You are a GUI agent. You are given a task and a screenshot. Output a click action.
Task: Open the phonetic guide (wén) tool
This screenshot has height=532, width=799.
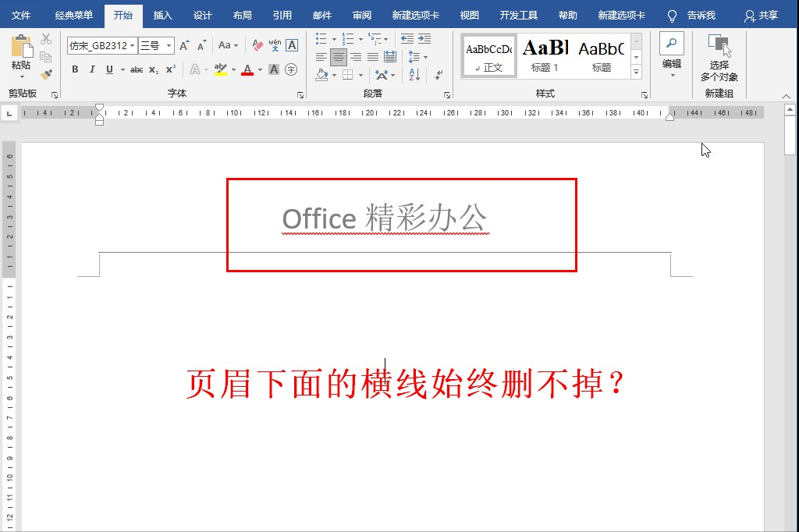point(275,45)
